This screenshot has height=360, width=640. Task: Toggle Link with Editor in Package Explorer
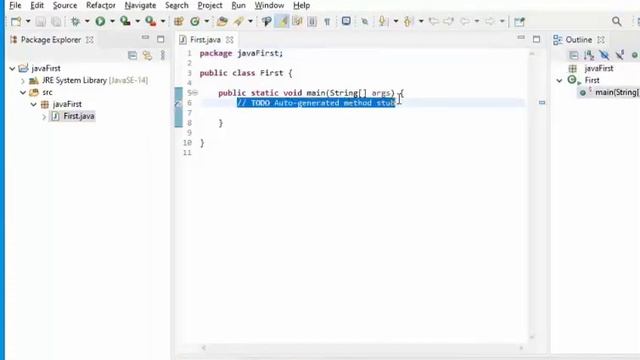point(147,55)
